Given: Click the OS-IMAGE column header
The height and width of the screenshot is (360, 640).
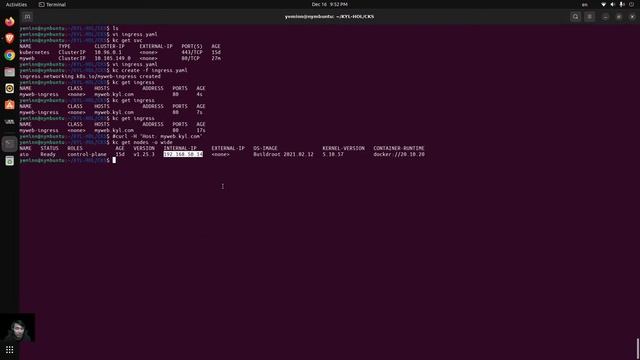Looking at the screenshot, I should [265, 148].
